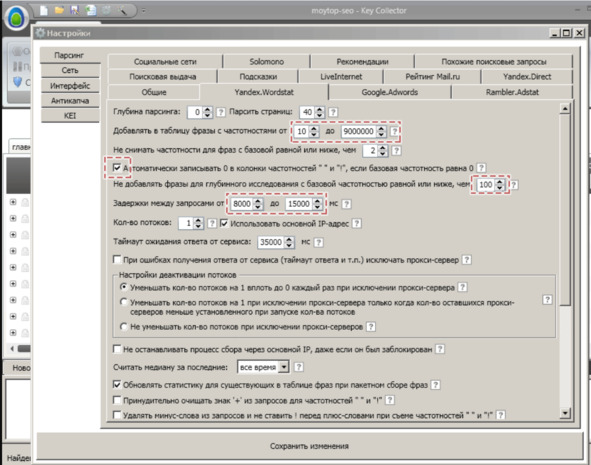The width and height of the screenshot is (591, 465).
Task: Open help for first thread deactivation radio
Action: (x=462, y=288)
